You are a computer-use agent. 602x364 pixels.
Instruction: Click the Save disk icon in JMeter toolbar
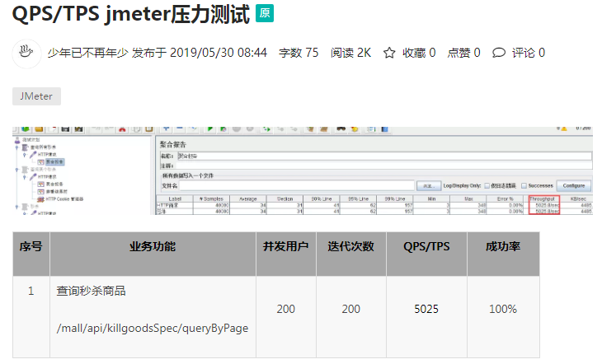click(65, 128)
